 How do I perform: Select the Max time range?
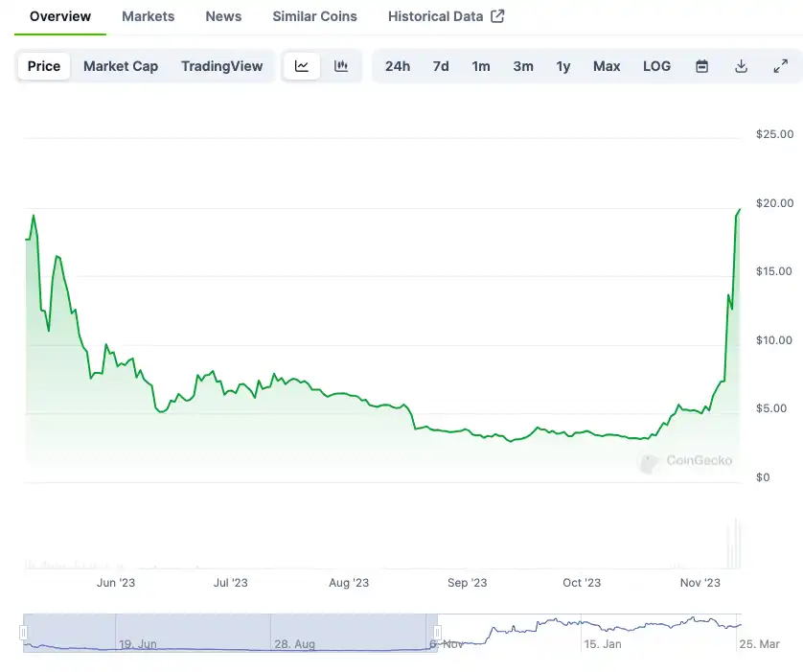pos(607,66)
